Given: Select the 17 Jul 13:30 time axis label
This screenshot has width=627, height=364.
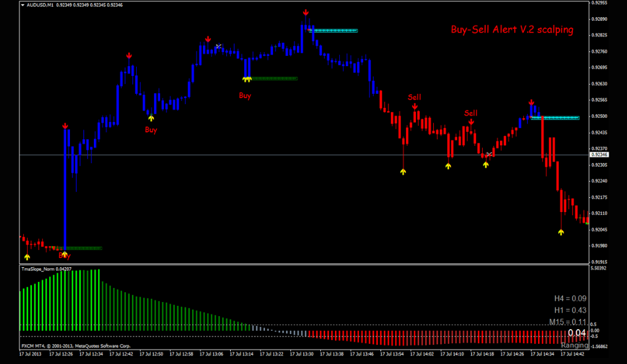Looking at the screenshot, I should [301, 354].
